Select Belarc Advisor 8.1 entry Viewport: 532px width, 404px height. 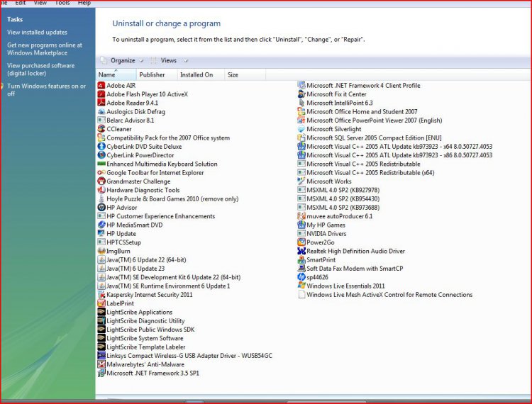pyautogui.click(x=126, y=120)
